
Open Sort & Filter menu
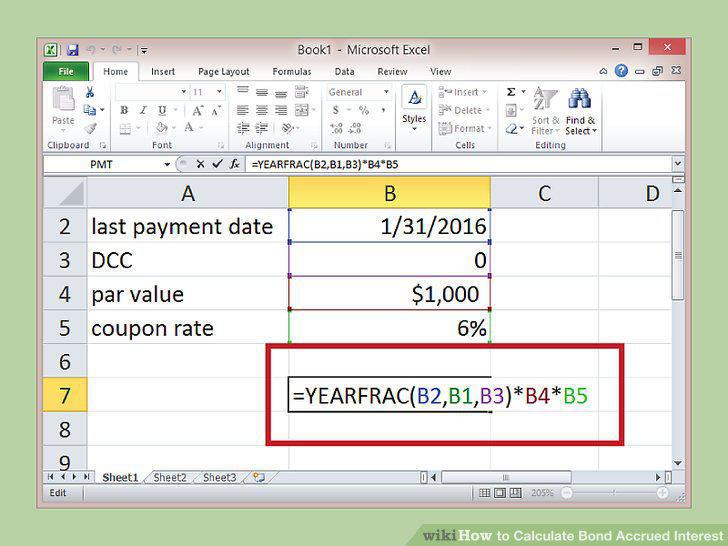[545, 111]
